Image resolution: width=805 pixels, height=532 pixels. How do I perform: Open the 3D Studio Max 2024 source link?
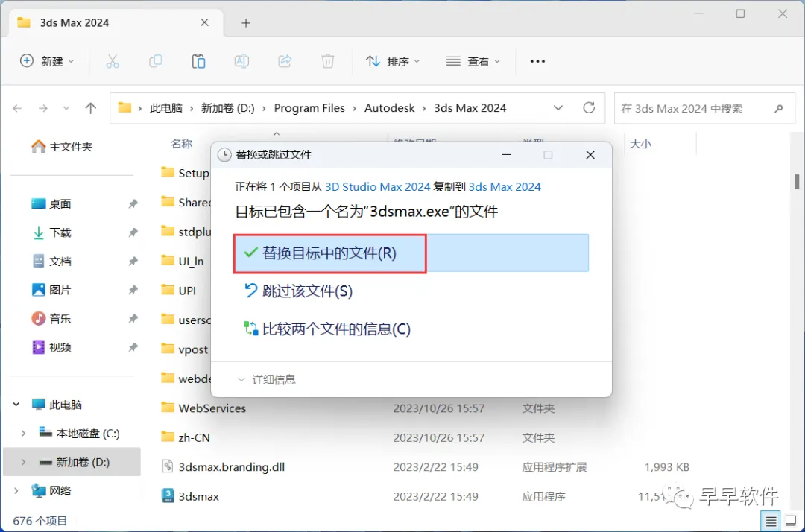(x=377, y=187)
